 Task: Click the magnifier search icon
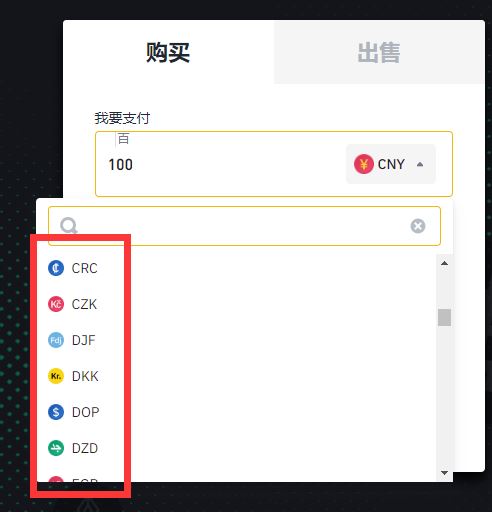coord(69,226)
